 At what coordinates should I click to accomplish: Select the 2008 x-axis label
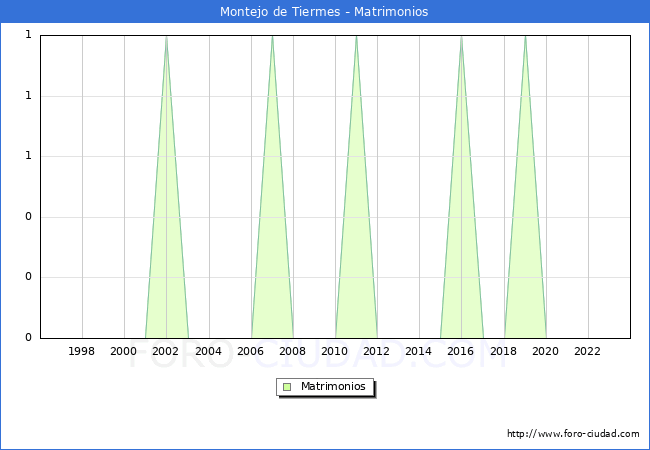(292, 351)
